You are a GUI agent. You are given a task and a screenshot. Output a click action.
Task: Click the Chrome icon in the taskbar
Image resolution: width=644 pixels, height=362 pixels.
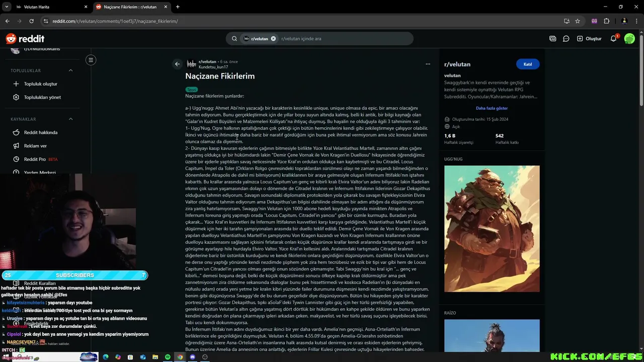(x=180, y=357)
